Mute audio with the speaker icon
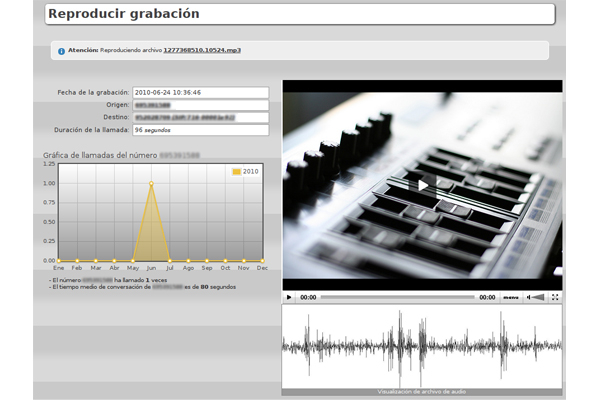 click(x=530, y=297)
